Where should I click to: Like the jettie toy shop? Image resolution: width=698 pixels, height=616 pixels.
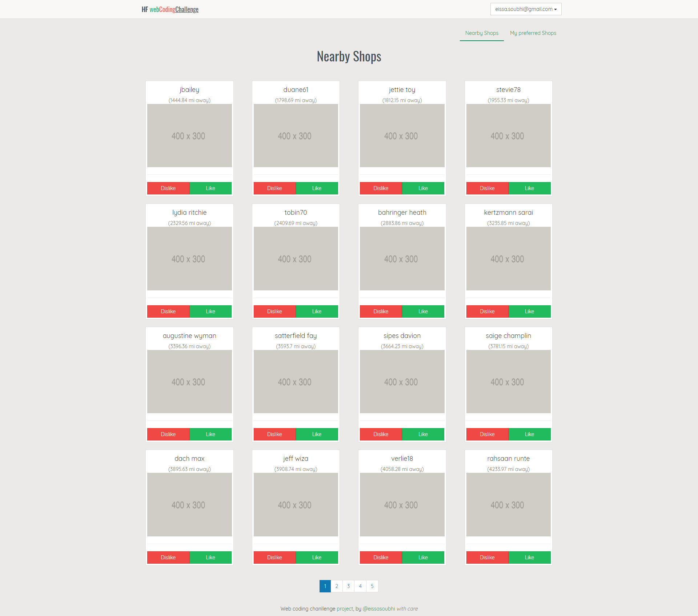(423, 188)
